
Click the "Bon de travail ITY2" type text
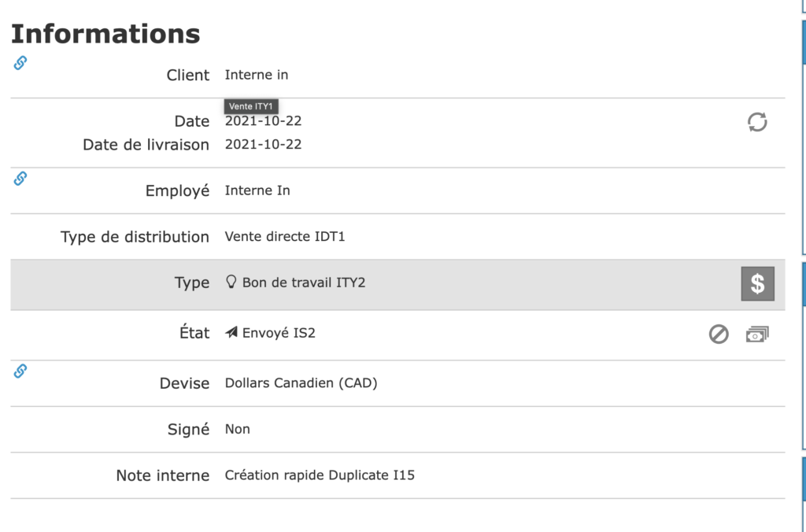tap(304, 283)
